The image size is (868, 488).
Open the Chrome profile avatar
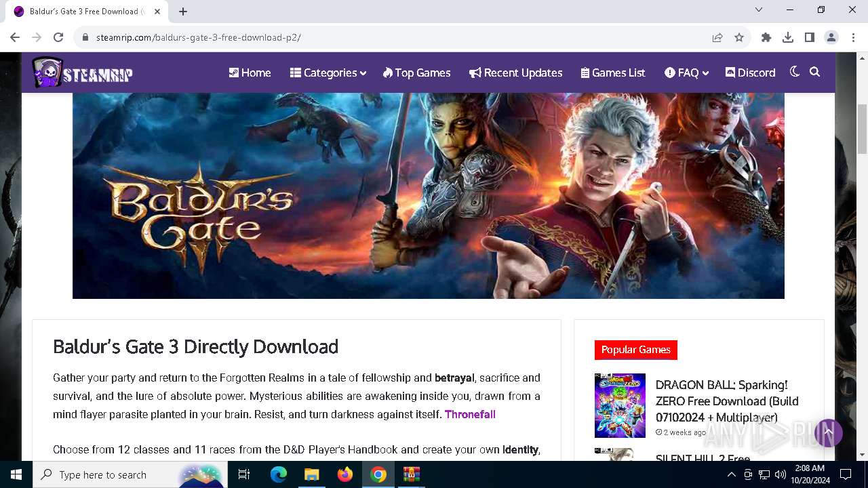831,37
